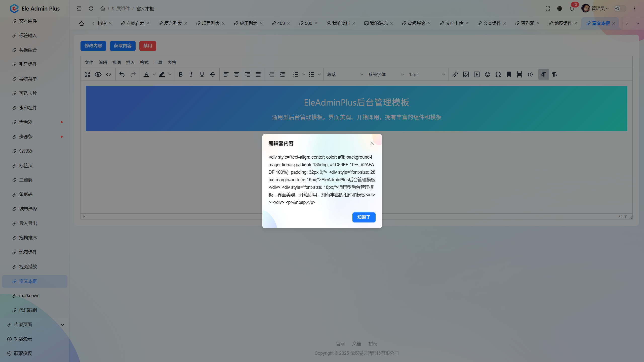Viewport: 644px width, 362px height.
Task: Open the text color picker arrow
Action: click(154, 74)
